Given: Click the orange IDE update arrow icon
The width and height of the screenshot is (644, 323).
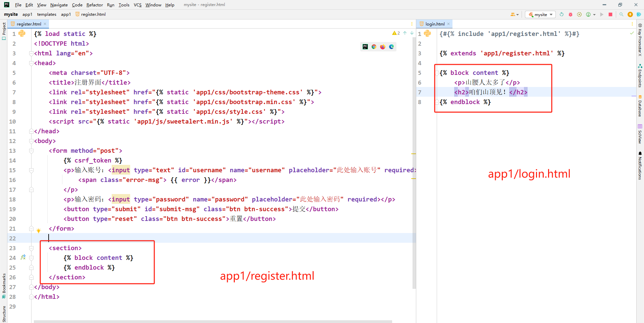Looking at the screenshot, I should [630, 14].
